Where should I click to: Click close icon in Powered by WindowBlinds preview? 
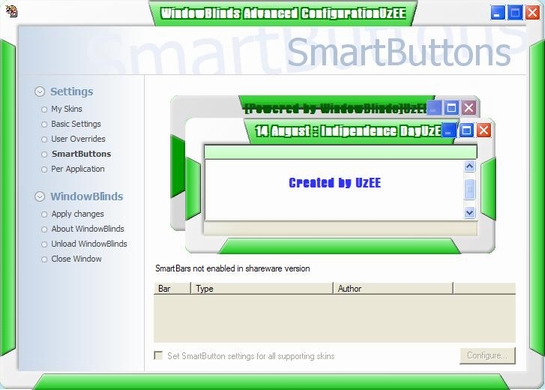coord(469,108)
